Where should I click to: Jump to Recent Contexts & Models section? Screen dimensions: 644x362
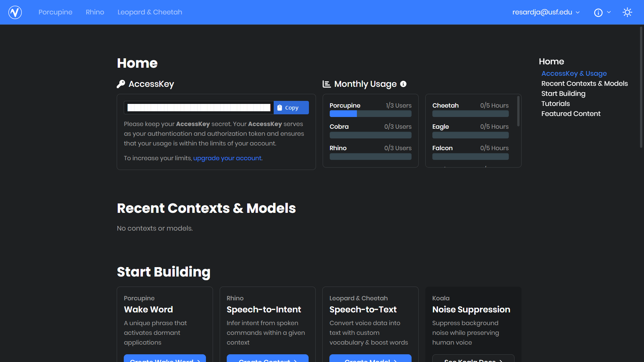coord(584,83)
